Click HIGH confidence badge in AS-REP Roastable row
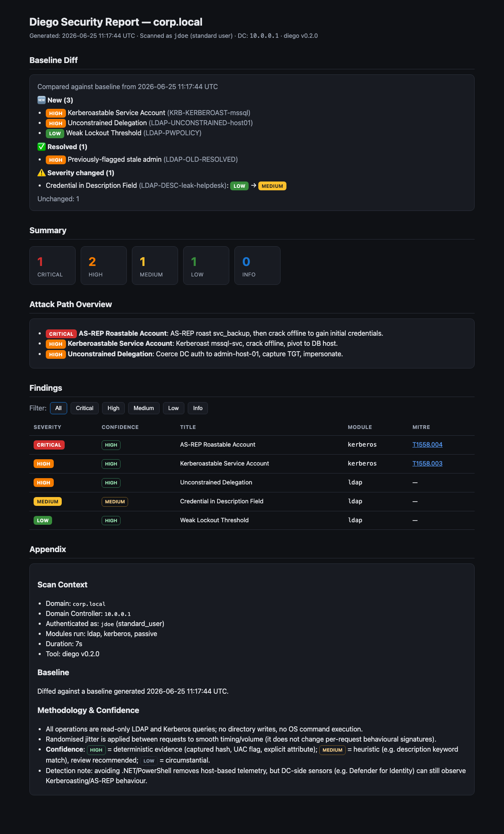 111,445
